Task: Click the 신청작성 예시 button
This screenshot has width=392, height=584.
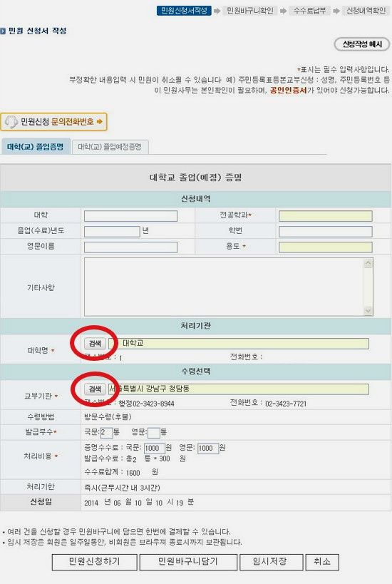Action: click(362, 44)
